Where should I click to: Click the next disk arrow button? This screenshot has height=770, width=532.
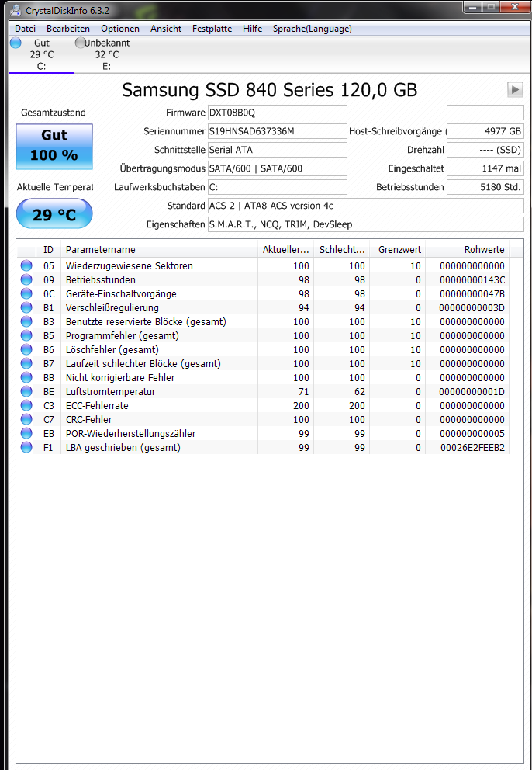point(515,90)
